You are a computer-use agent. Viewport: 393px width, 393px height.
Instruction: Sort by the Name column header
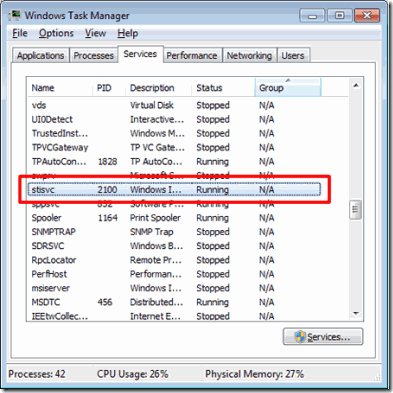(x=60, y=88)
